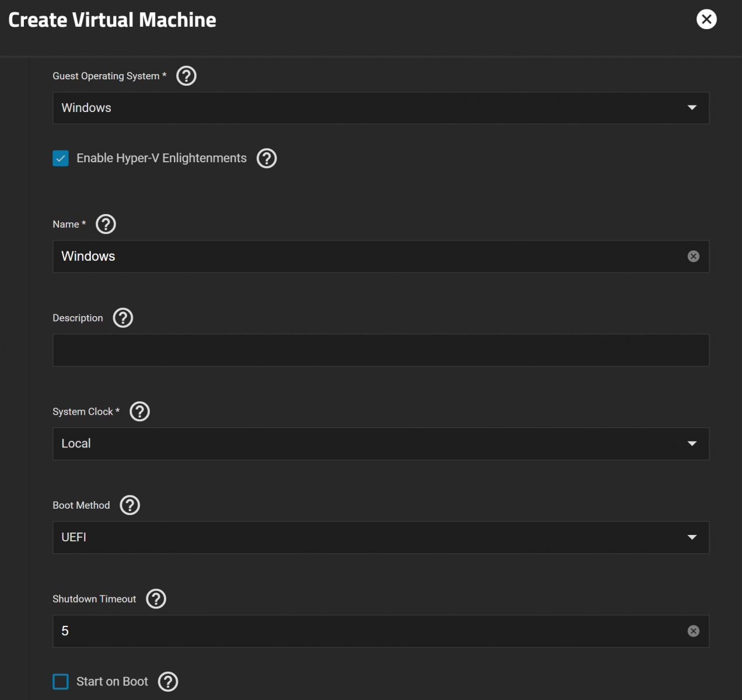This screenshot has width=742, height=700.
Task: Open help for Guest Operating System
Action: (x=186, y=76)
